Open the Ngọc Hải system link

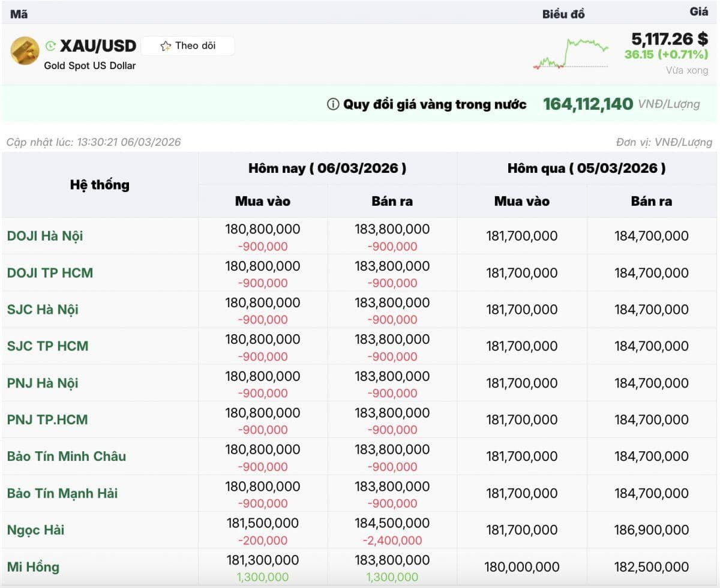pyautogui.click(x=35, y=530)
